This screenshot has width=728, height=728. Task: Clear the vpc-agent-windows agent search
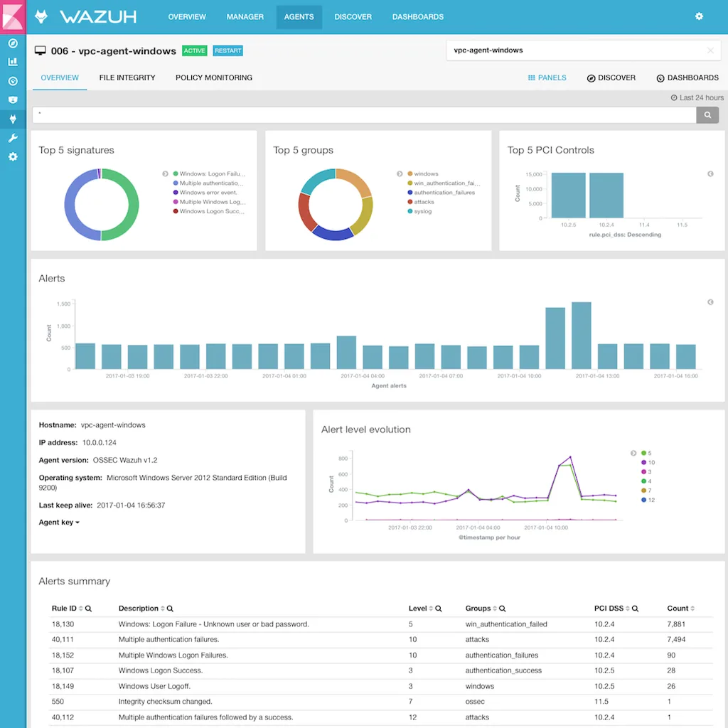coord(710,50)
